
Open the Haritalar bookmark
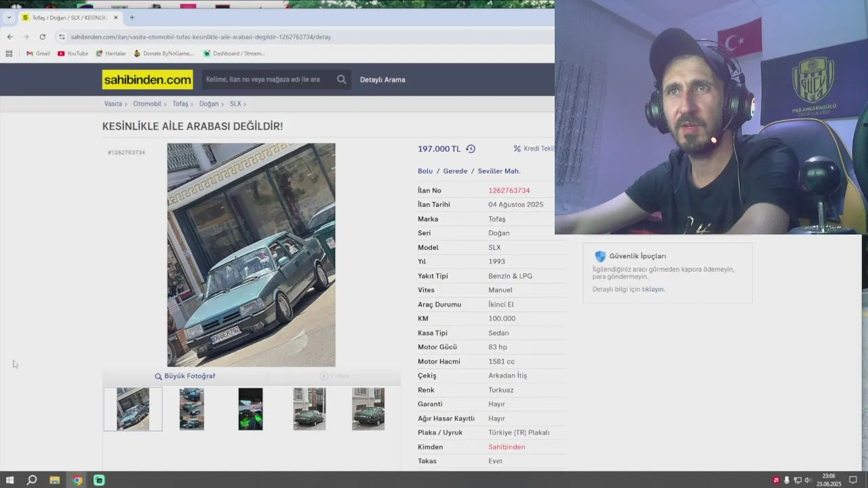pos(111,54)
